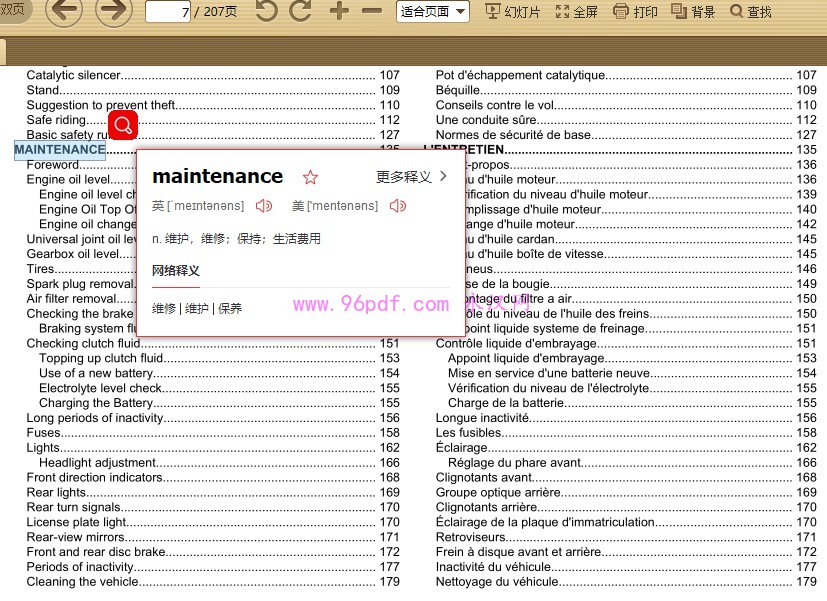Zoom out with the minus icon
827x601 pixels.
point(372,11)
